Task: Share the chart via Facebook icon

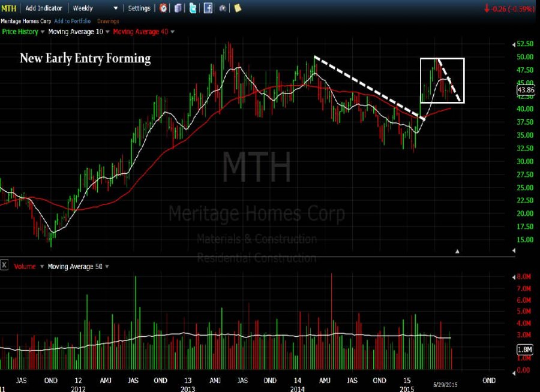Action: (x=208, y=8)
